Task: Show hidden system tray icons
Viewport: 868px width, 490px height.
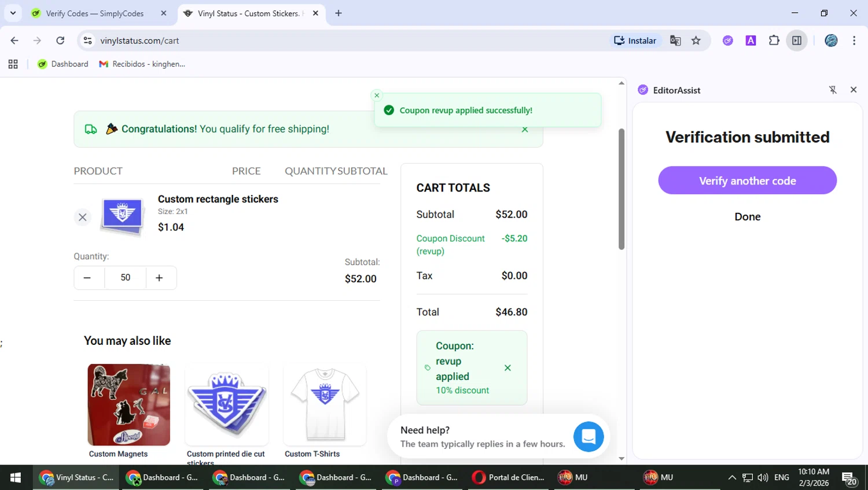Action: pyautogui.click(x=732, y=477)
